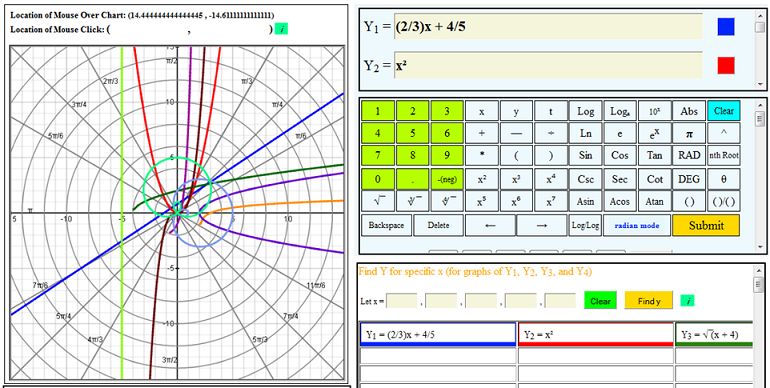
Task: Switch to RAD angle mode
Action: 689,155
